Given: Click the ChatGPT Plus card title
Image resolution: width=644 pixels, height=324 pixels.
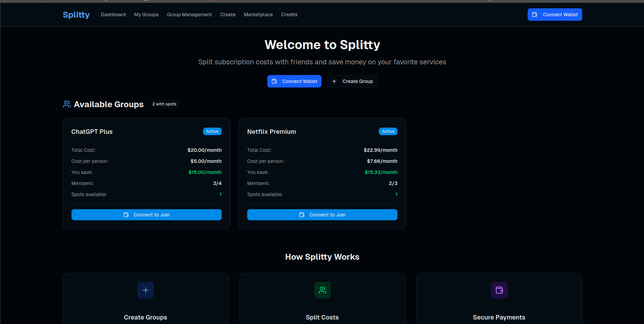Looking at the screenshot, I should pyautogui.click(x=92, y=132).
